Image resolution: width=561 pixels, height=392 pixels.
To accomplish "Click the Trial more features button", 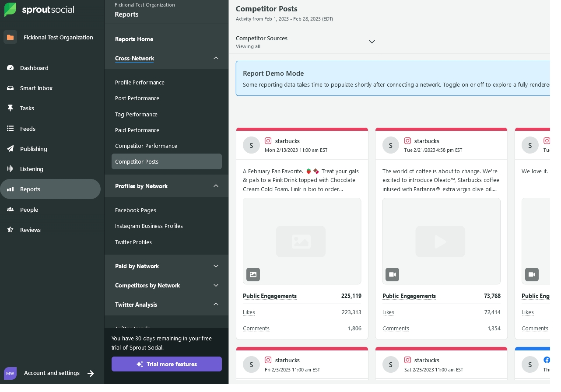I will tap(167, 364).
